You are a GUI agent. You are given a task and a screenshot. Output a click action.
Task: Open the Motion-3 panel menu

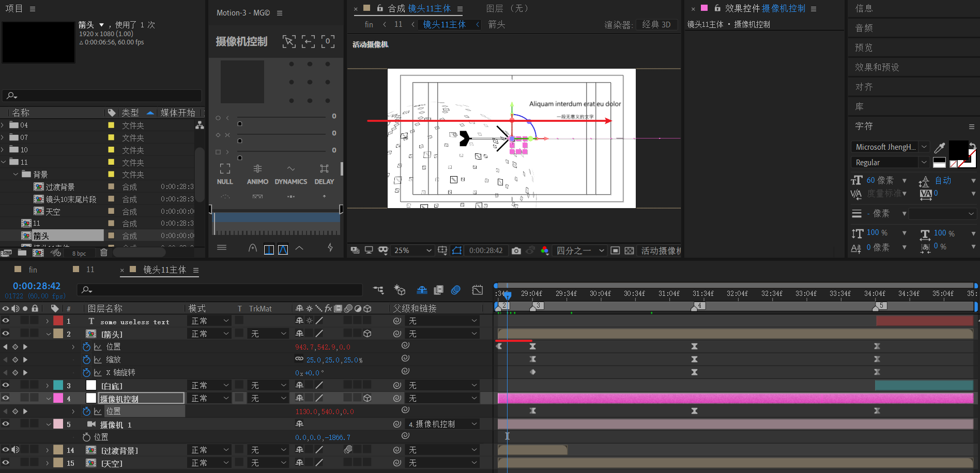280,13
